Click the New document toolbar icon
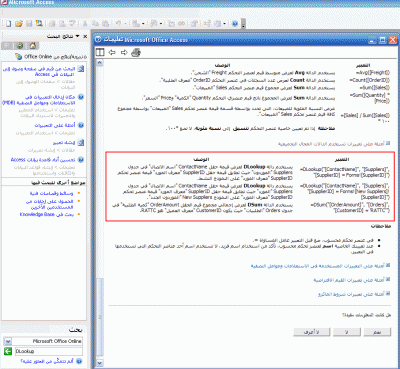 [x=9, y=24]
